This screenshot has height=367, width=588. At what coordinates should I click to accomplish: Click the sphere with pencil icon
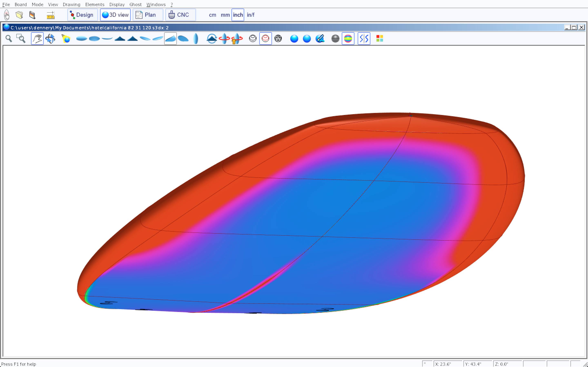point(320,39)
